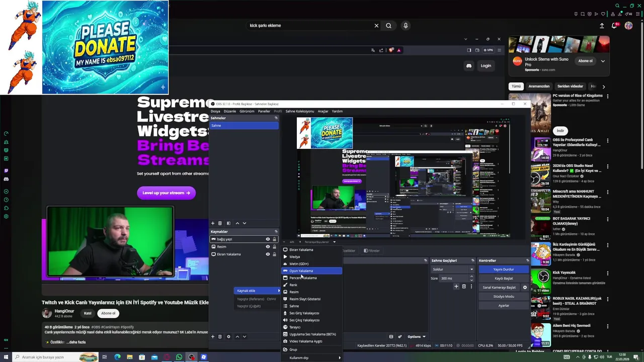Open virtual camera settings gear
This screenshot has height=362, width=644.
525,288
